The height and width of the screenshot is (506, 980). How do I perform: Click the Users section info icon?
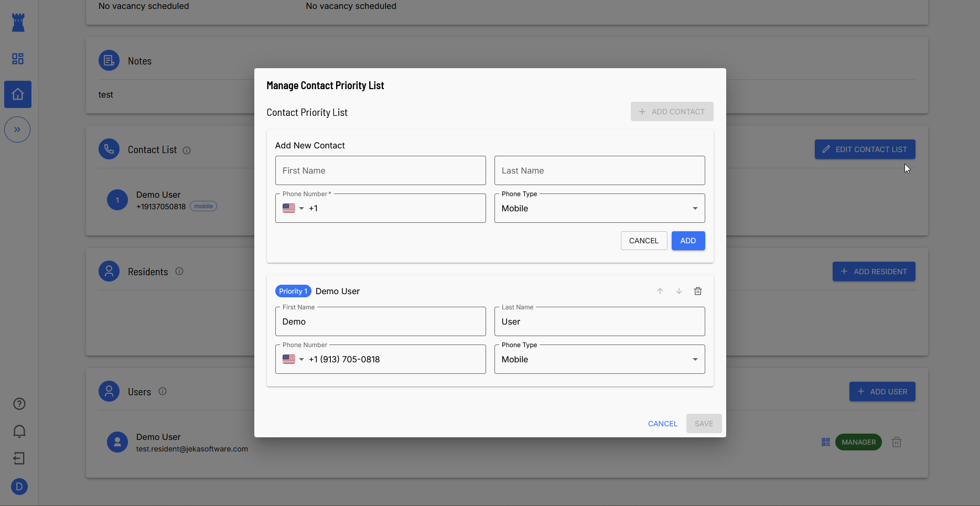[x=163, y=391]
